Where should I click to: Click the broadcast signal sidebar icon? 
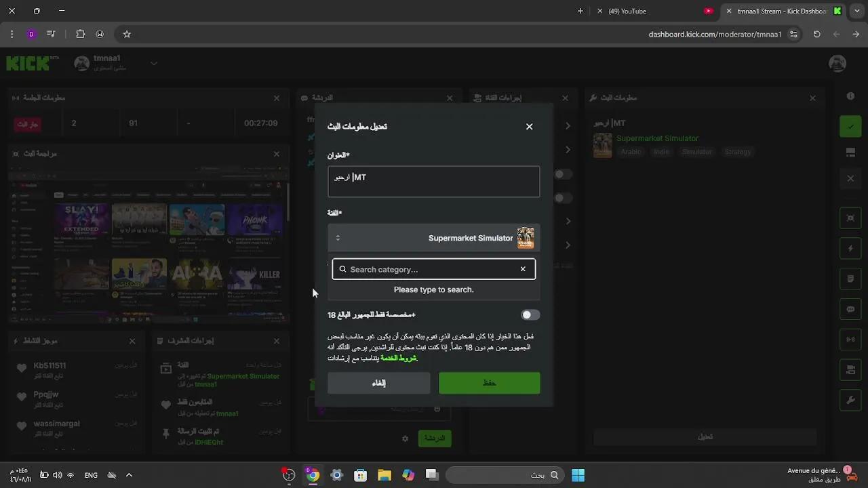(x=850, y=340)
